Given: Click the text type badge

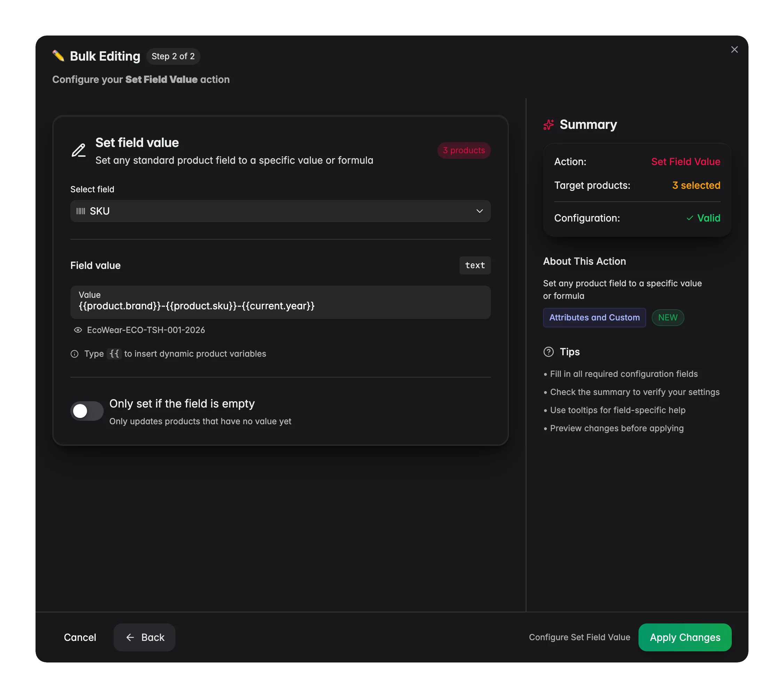Looking at the screenshot, I should (475, 265).
